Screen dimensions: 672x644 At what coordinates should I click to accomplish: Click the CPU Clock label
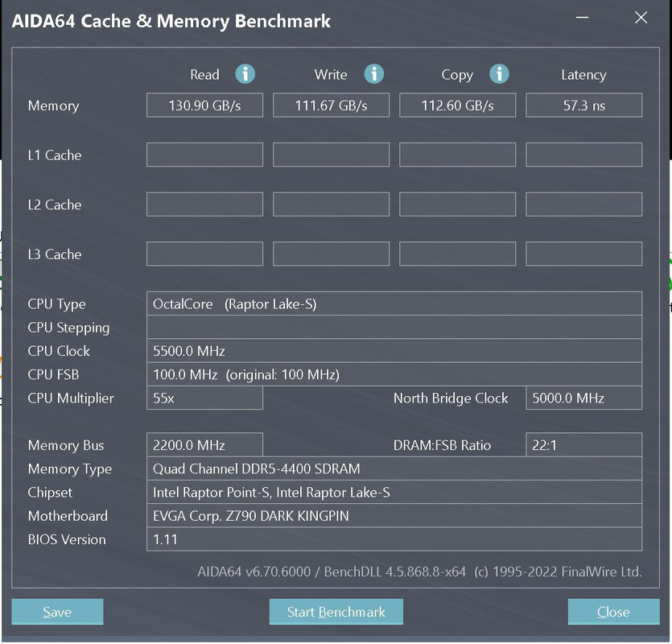(59, 351)
